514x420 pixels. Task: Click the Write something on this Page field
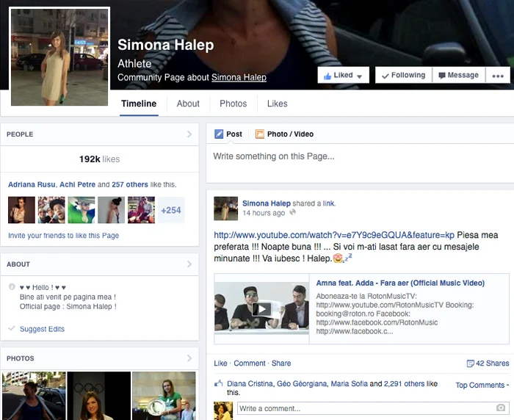360,163
